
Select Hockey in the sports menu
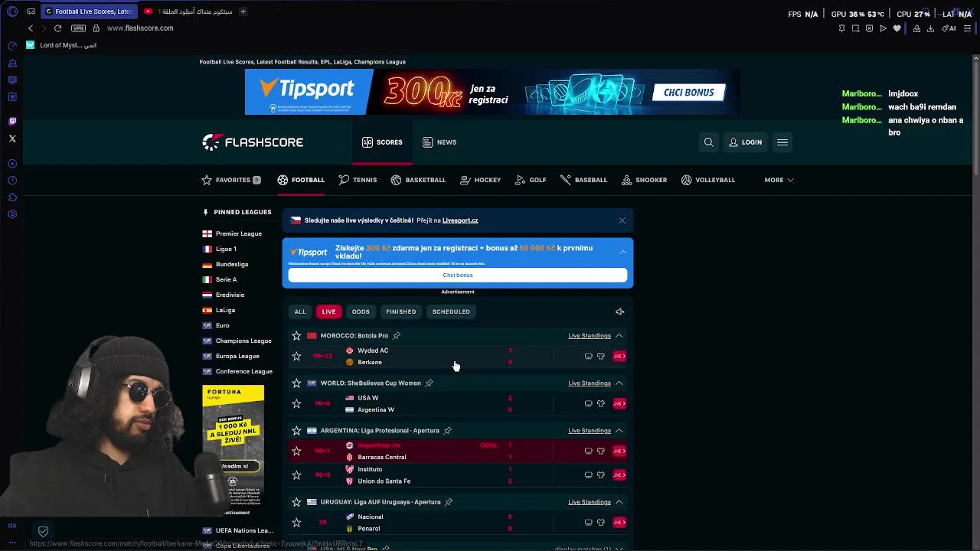point(480,180)
